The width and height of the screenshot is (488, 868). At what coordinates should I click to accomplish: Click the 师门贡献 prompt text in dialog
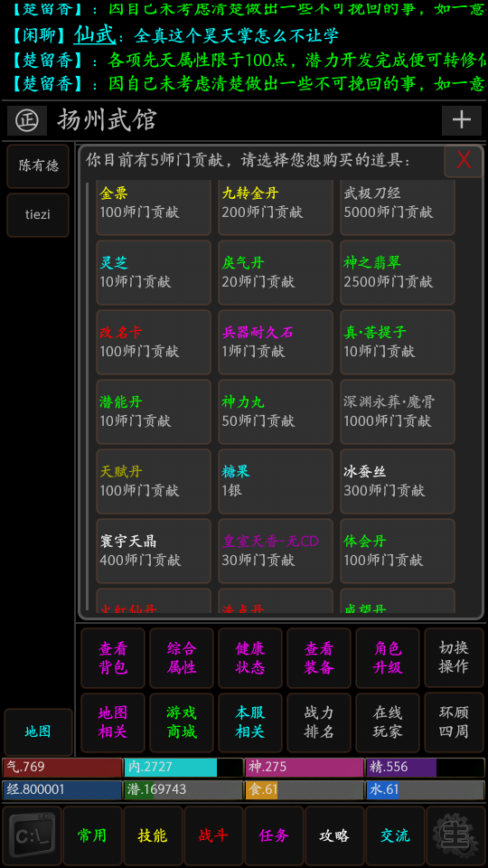[x=249, y=161]
